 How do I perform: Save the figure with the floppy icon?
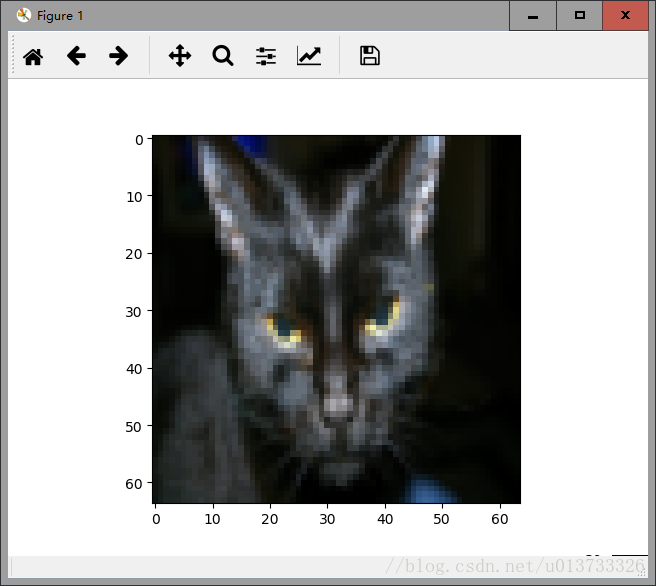click(370, 56)
